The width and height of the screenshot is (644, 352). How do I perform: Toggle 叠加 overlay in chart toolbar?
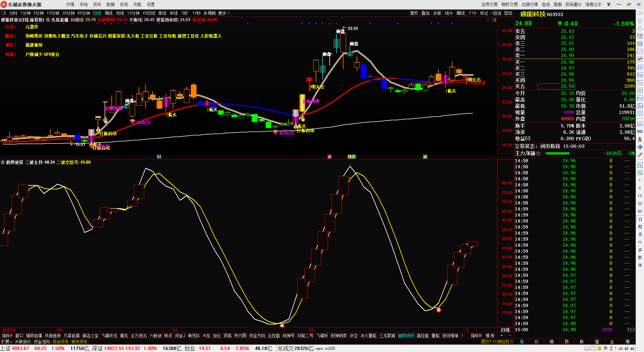point(426,13)
